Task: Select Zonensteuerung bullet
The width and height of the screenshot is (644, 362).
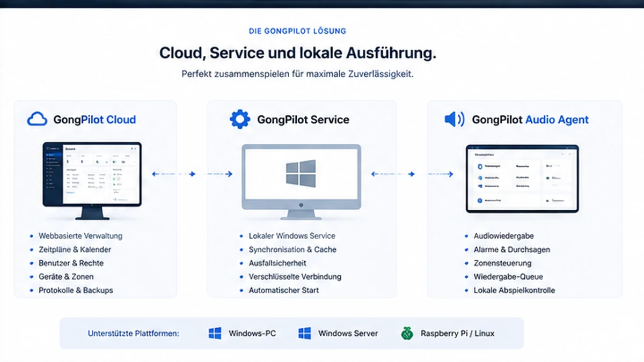Action: (x=502, y=263)
